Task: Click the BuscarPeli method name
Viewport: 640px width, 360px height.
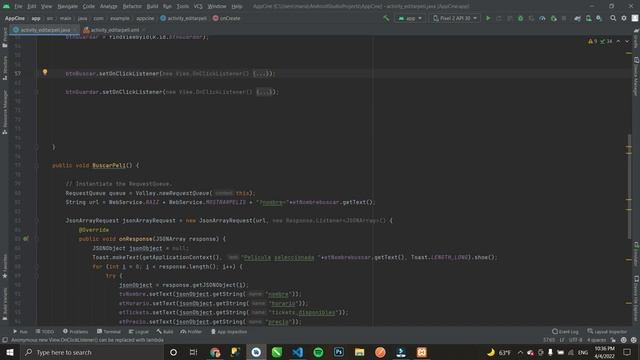Action: [x=109, y=165]
